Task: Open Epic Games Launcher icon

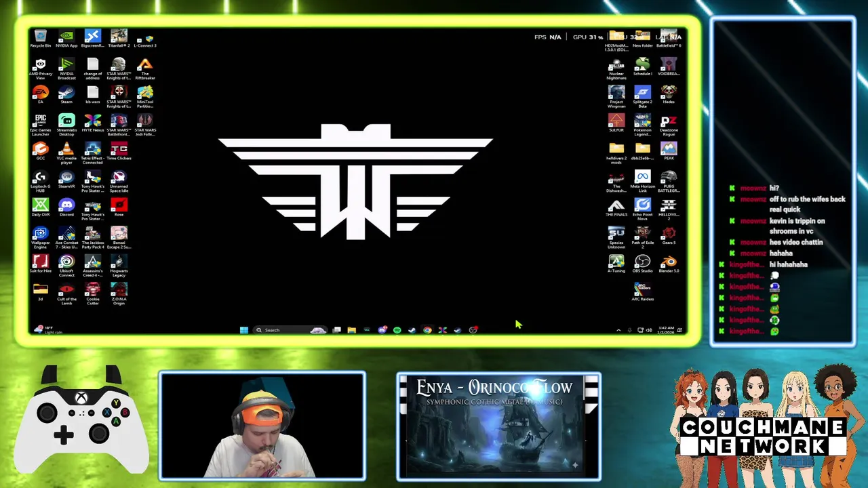Action: click(x=40, y=125)
